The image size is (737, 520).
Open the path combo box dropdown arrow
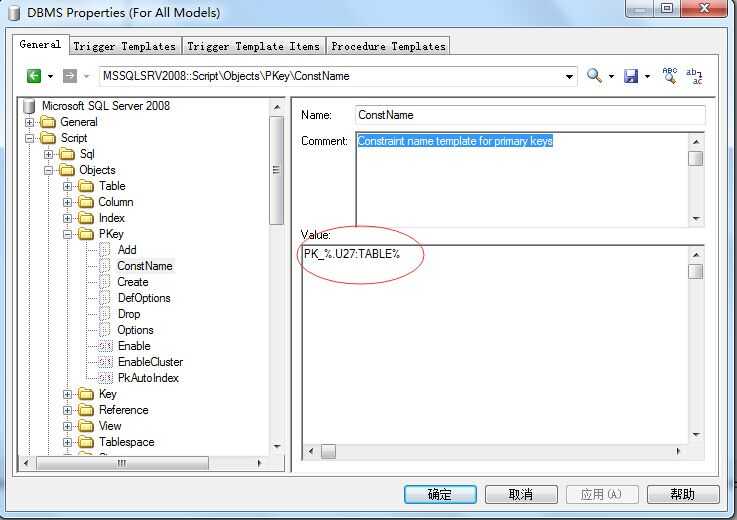point(569,76)
